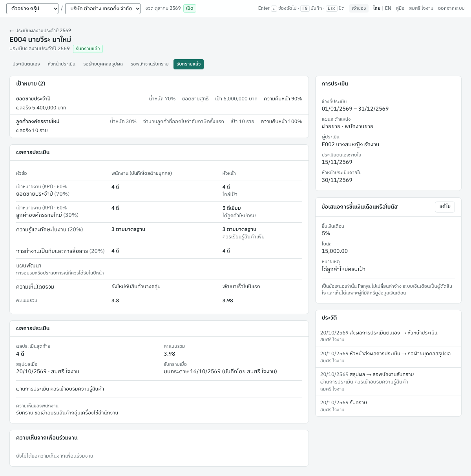Viewport: 471px width, 476px height.
Task: Go back to ประเมินผลงานประจำปี 2569 list
Action: 40,31
